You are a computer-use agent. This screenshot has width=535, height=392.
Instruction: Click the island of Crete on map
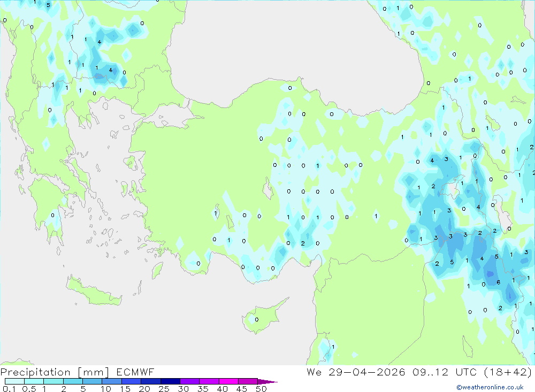93,291
